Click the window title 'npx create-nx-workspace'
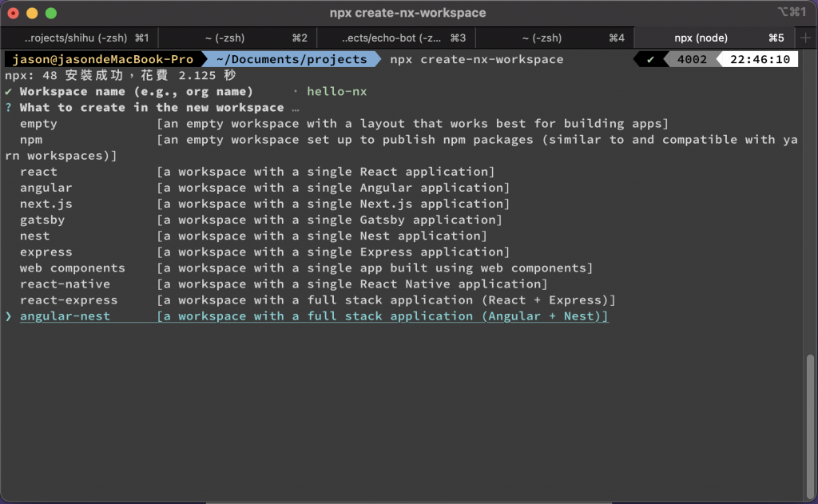This screenshot has height=504, width=818. (407, 13)
